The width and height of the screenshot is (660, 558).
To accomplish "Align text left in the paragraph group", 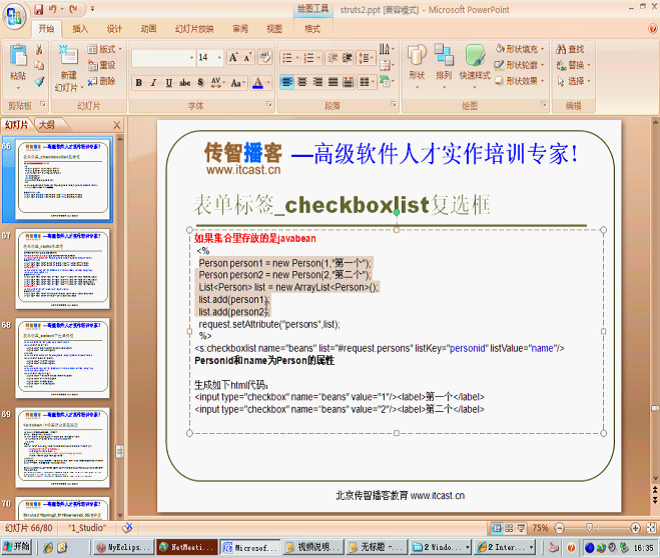I will point(287,82).
